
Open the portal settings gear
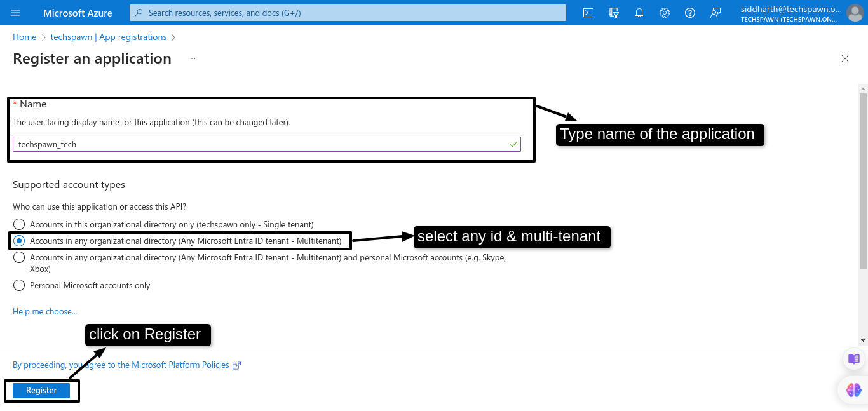pos(664,13)
